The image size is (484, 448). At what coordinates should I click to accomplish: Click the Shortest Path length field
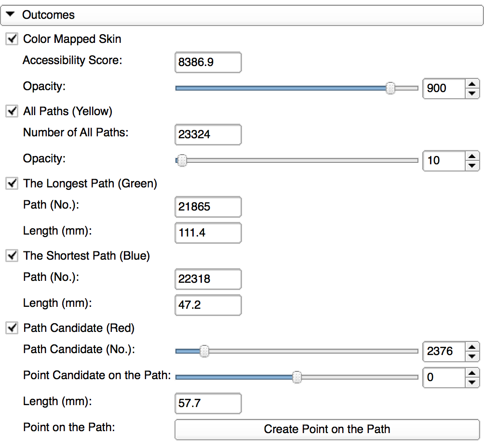click(208, 305)
